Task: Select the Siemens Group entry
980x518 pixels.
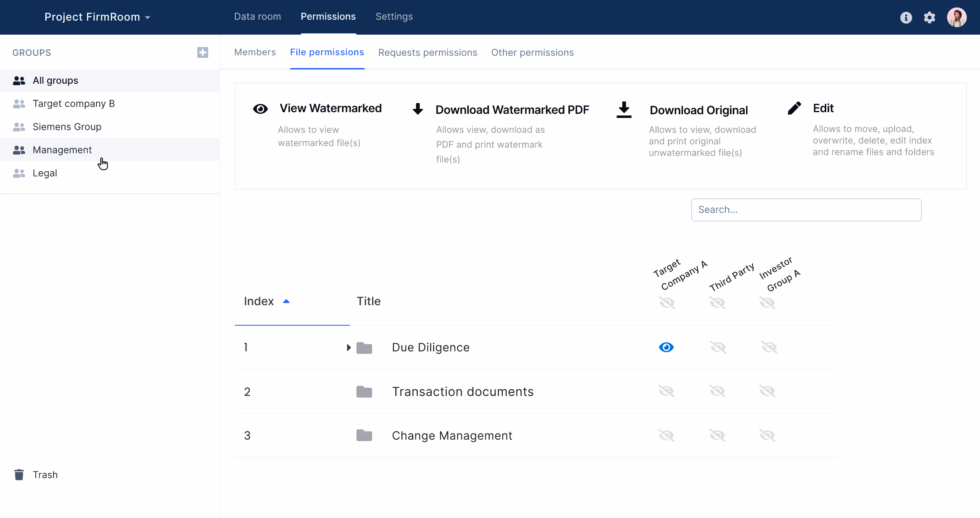Action: point(67,127)
